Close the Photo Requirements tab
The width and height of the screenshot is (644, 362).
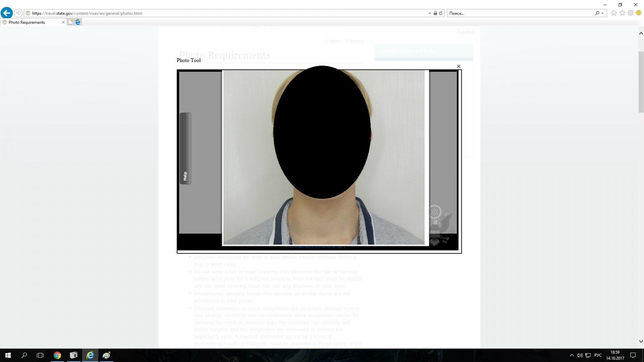coord(63,22)
